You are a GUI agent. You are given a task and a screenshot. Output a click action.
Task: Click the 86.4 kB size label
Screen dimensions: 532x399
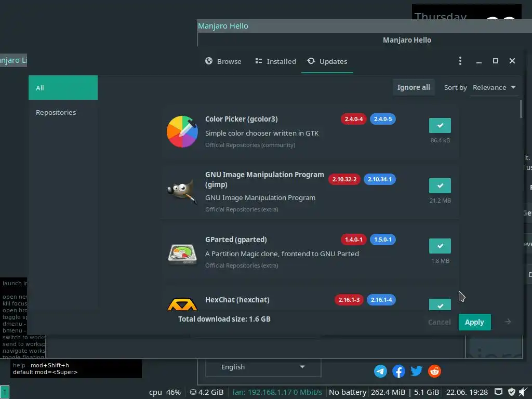point(440,140)
